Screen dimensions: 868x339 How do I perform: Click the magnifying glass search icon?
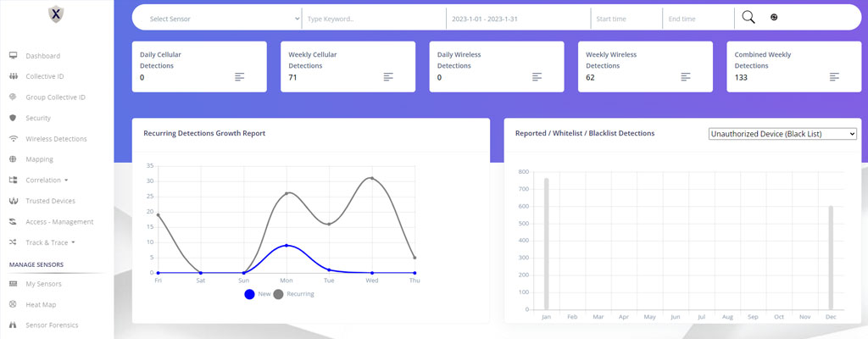coord(748,18)
